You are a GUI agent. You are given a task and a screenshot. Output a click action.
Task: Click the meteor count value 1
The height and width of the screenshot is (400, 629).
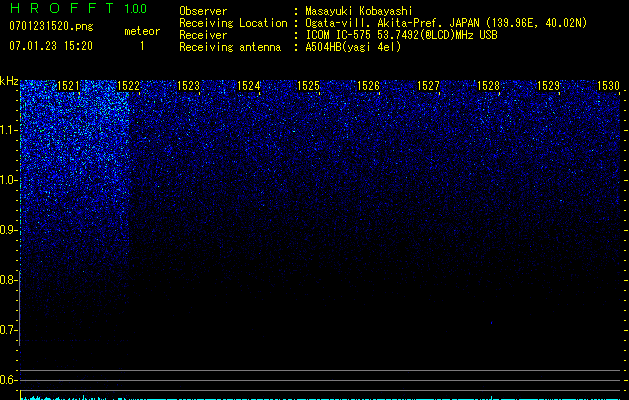(142, 46)
